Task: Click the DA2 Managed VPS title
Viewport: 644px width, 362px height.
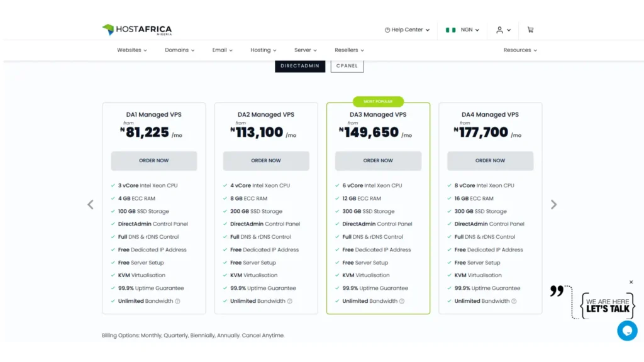Action: tap(266, 114)
